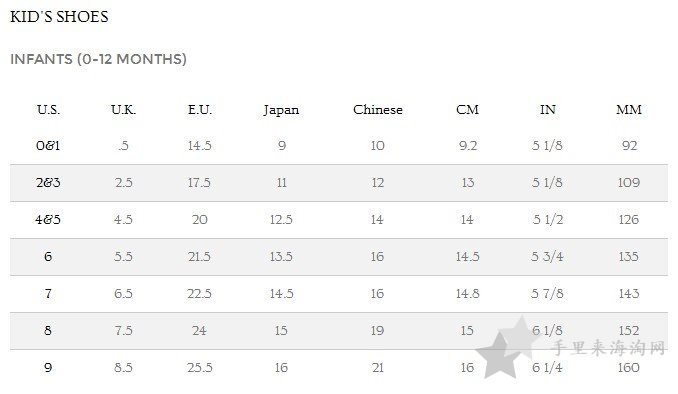Click the E.U. column header
This screenshot has width=678, height=394.
(200, 109)
